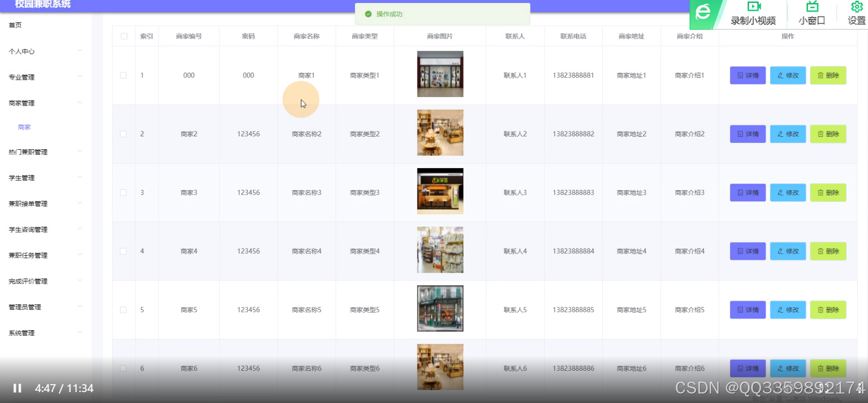Click 删除 in row 商家4
Viewport: 868px width, 403px height.
828,251
